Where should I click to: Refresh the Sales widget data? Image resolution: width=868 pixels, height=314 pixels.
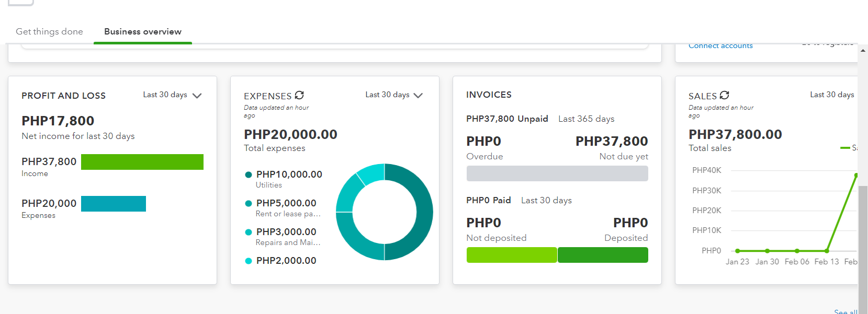click(x=724, y=95)
